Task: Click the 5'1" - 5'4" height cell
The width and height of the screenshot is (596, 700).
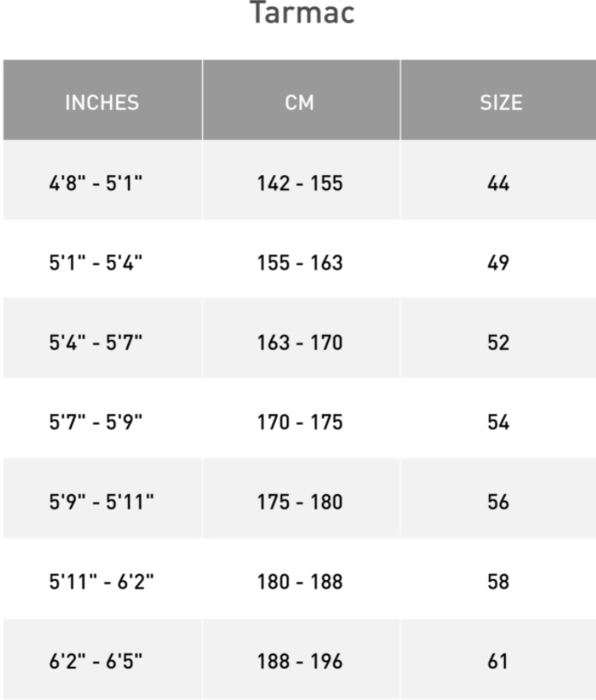Action: [96, 262]
